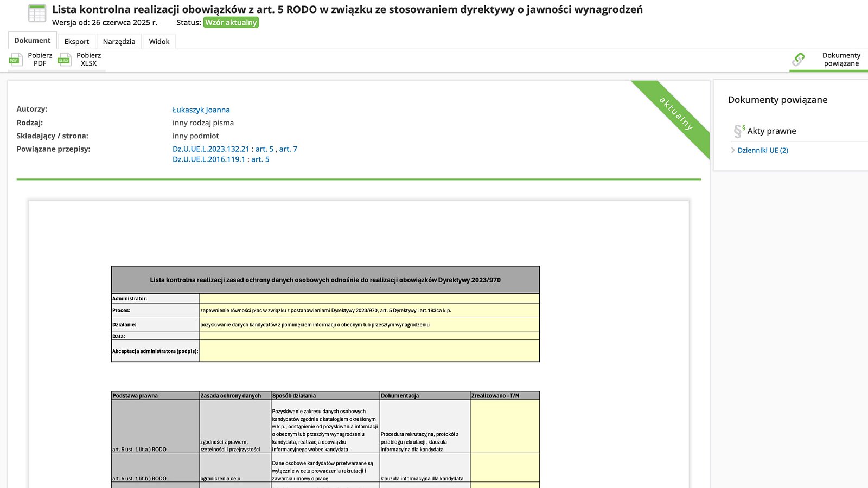Image resolution: width=868 pixels, height=488 pixels.
Task: Click the spreadsheet document icon beside title
Action: point(37,14)
